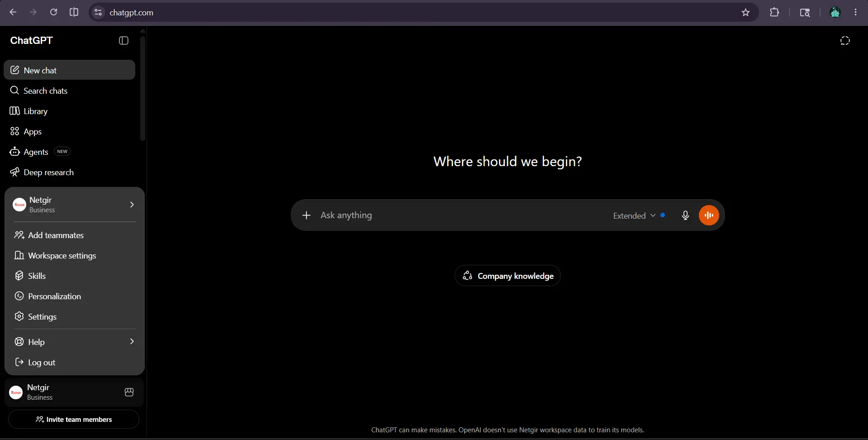This screenshot has height=440, width=868.
Task: Click the microphone dictation icon
Action: [x=685, y=215]
